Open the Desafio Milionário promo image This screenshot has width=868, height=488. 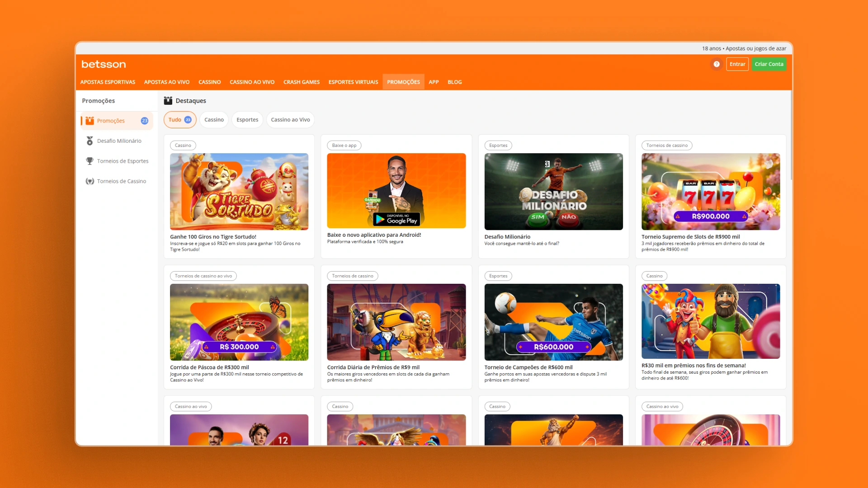pos(554,192)
